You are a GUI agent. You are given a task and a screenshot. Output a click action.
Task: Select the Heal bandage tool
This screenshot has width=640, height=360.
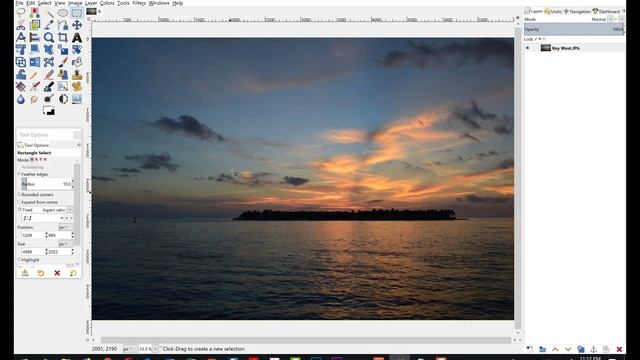[x=76, y=87]
